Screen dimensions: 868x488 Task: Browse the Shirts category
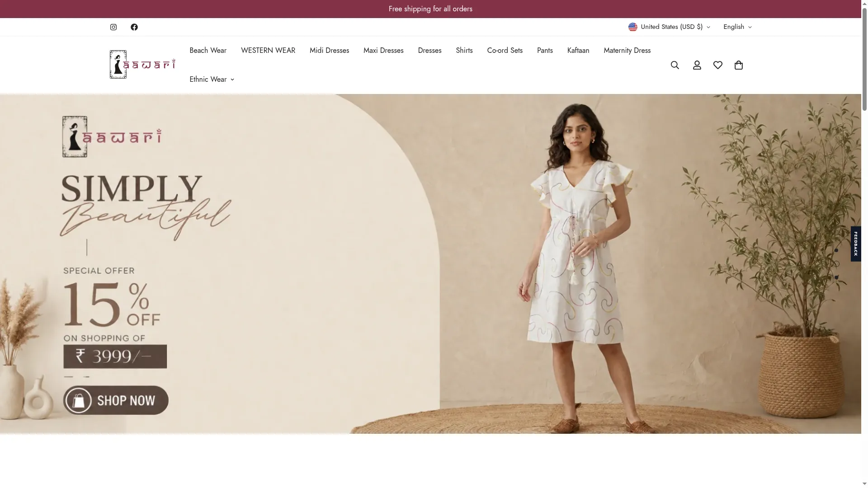[464, 51]
